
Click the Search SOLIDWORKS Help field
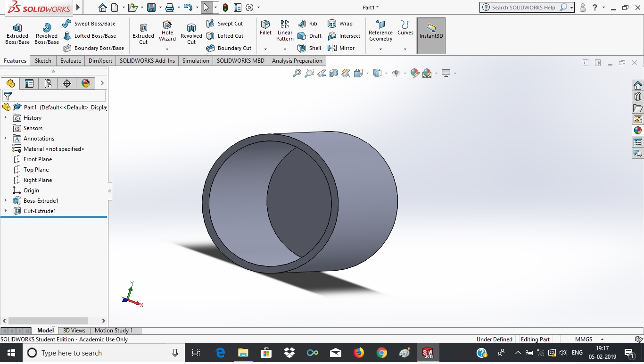(x=523, y=8)
